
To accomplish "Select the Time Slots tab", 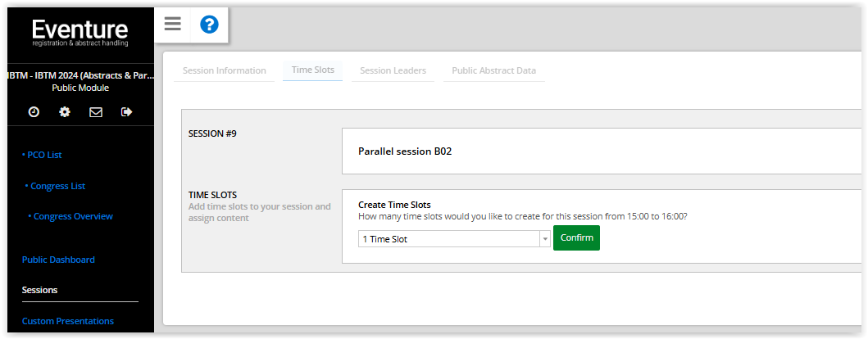I will click(313, 70).
